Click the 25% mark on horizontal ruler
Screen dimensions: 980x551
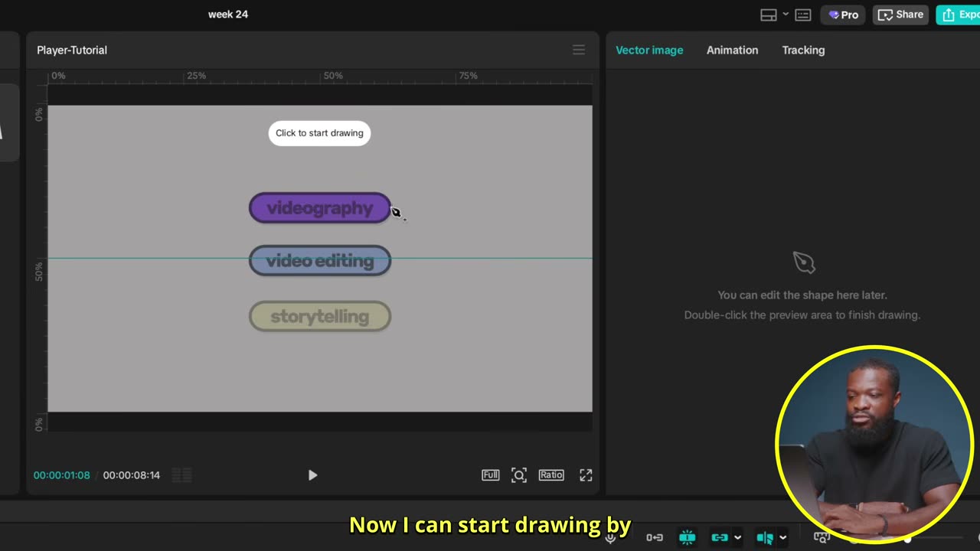pyautogui.click(x=197, y=76)
